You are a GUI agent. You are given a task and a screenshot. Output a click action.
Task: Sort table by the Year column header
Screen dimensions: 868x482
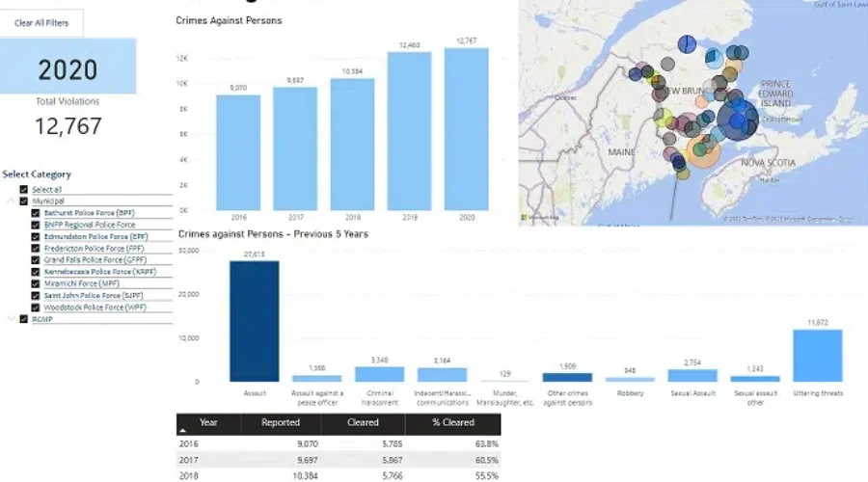[x=208, y=424]
